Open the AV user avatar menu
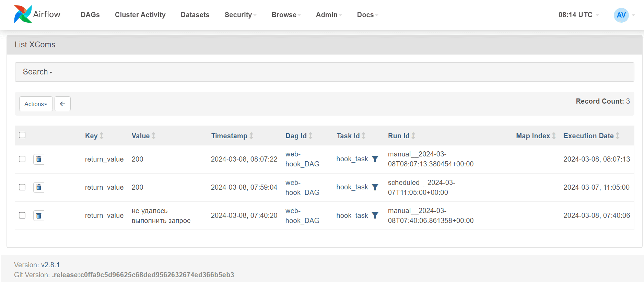Viewport: 644px width, 282px height. [x=621, y=15]
